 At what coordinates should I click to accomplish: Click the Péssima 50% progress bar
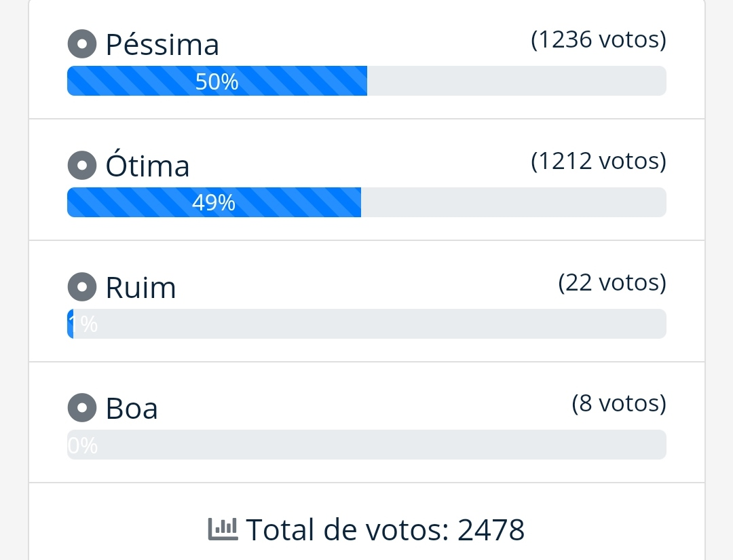[366, 81]
